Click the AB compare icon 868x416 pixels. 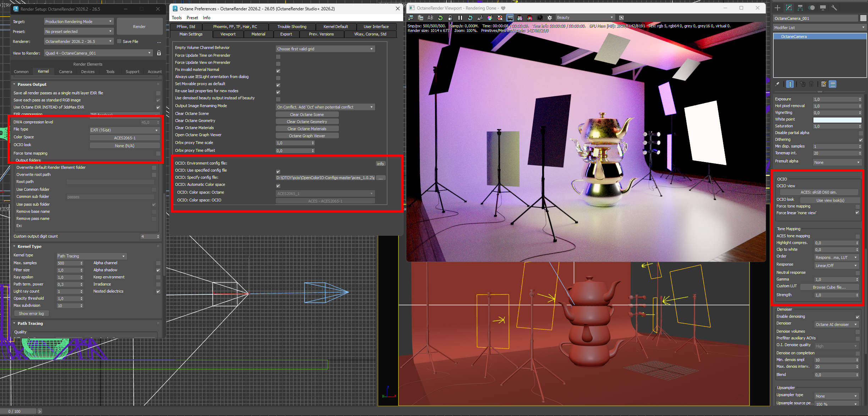click(x=430, y=18)
